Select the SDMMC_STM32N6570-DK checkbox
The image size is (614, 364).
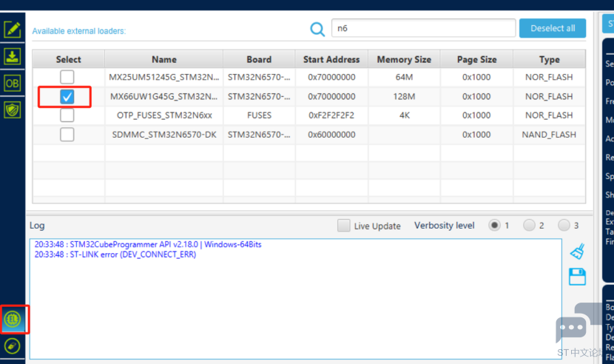[x=67, y=135]
